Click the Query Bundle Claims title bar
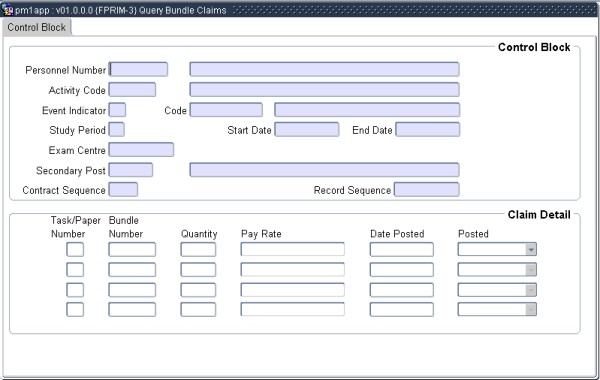The height and width of the screenshot is (380, 600). [x=300, y=10]
